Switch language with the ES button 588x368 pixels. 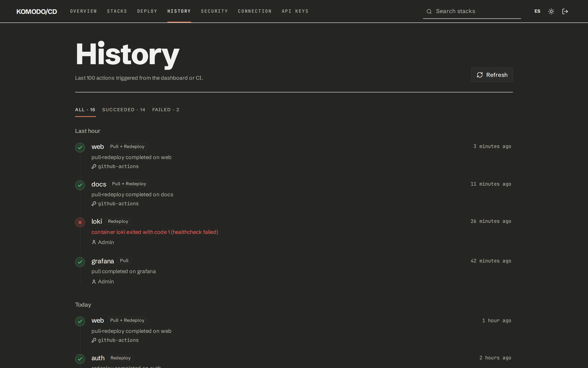point(537,11)
